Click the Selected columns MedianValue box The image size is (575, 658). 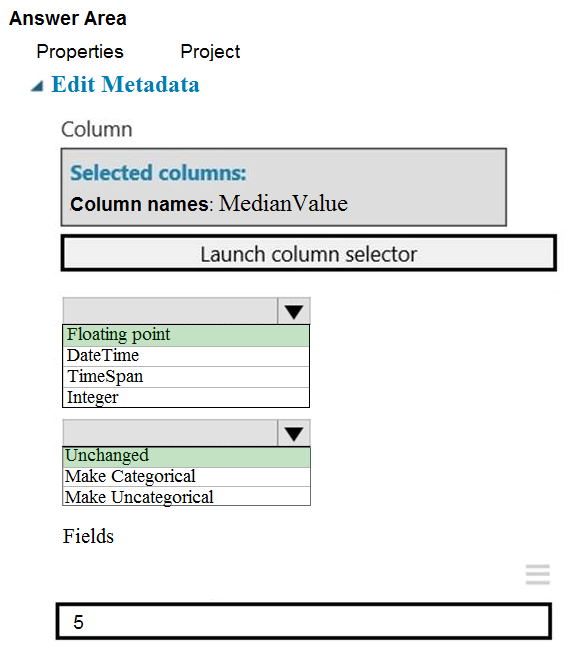(x=284, y=187)
